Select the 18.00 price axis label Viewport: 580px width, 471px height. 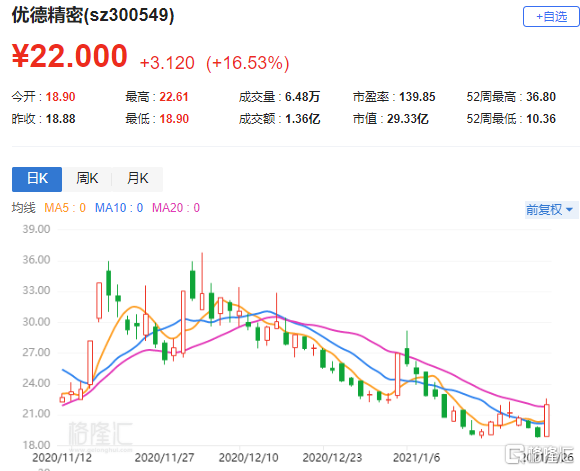tap(36, 445)
